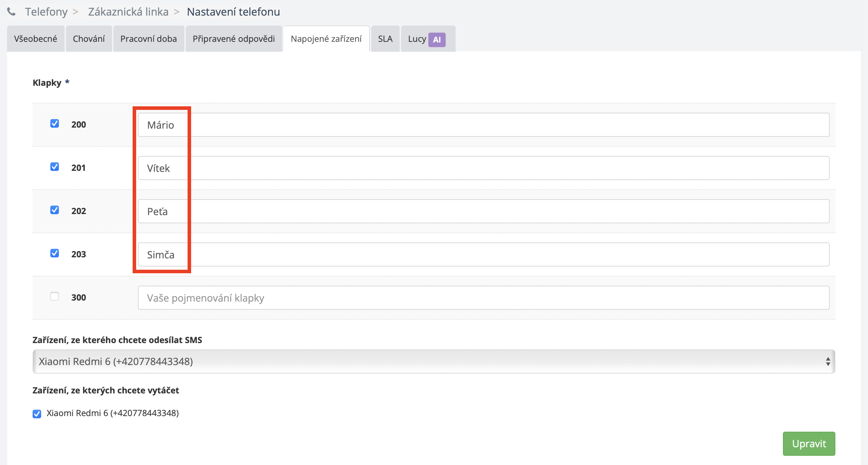This screenshot has height=465, width=868.
Task: Click the green Upravit button
Action: [809, 443]
